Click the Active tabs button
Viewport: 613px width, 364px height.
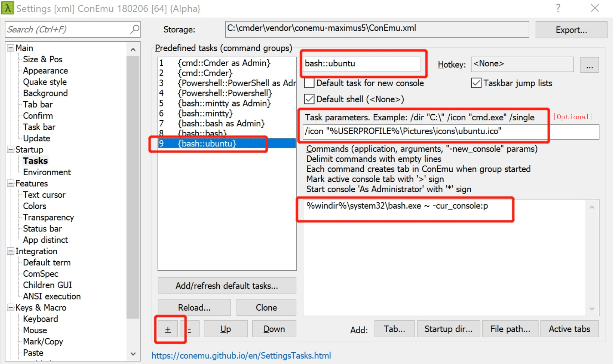(569, 329)
